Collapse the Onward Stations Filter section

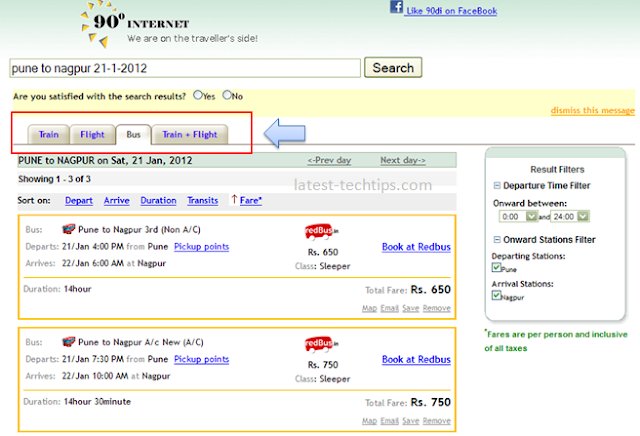(497, 239)
